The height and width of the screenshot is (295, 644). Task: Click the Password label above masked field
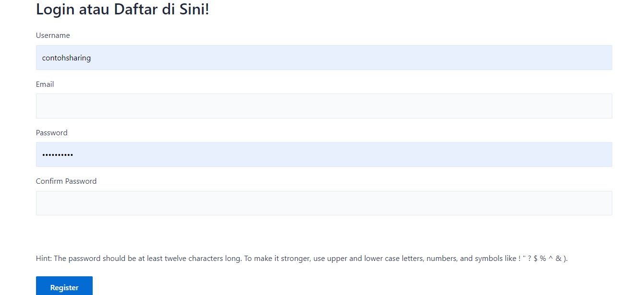(x=51, y=133)
